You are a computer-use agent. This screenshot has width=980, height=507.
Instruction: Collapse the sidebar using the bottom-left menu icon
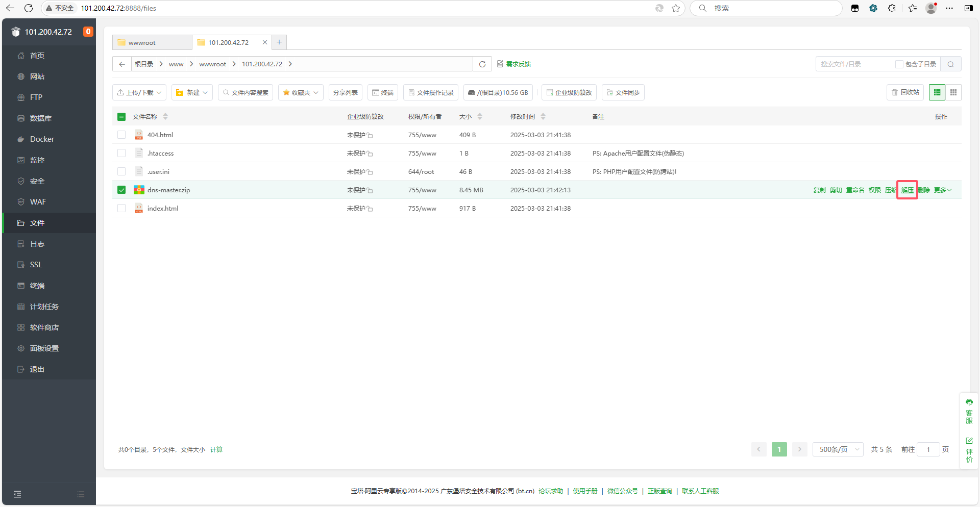(x=17, y=494)
